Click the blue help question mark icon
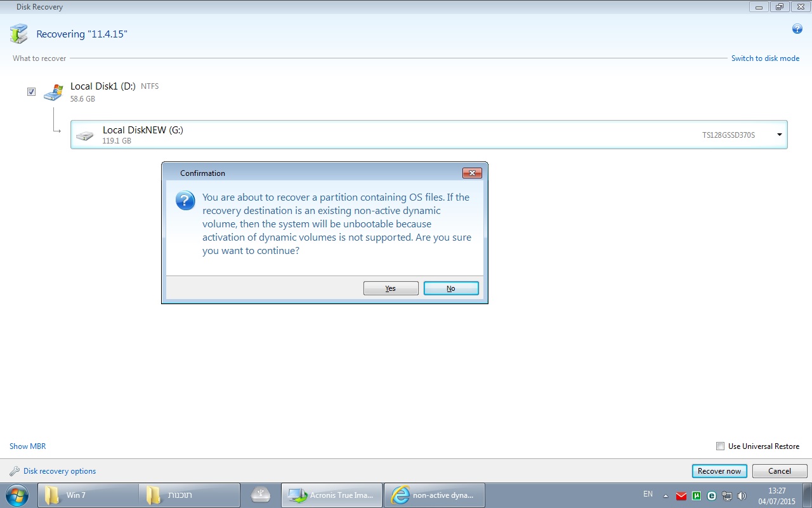Screen dimensions: 812x508 797,29
